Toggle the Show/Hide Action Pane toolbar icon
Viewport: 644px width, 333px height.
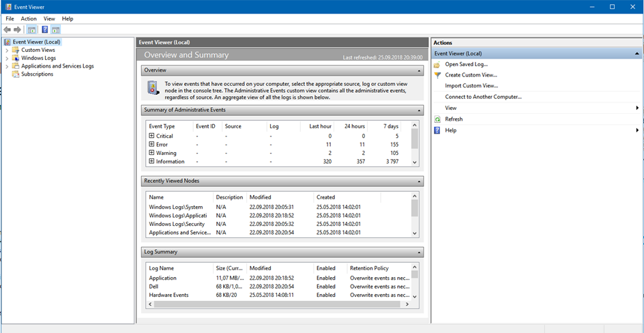click(55, 30)
